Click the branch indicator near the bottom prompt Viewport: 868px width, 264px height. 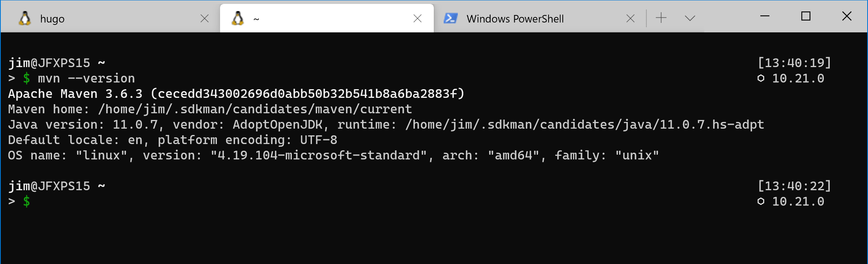761,202
